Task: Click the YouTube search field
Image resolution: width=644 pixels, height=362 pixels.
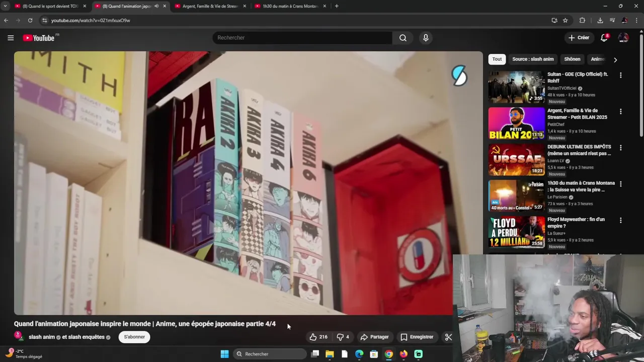Action: click(302, 38)
